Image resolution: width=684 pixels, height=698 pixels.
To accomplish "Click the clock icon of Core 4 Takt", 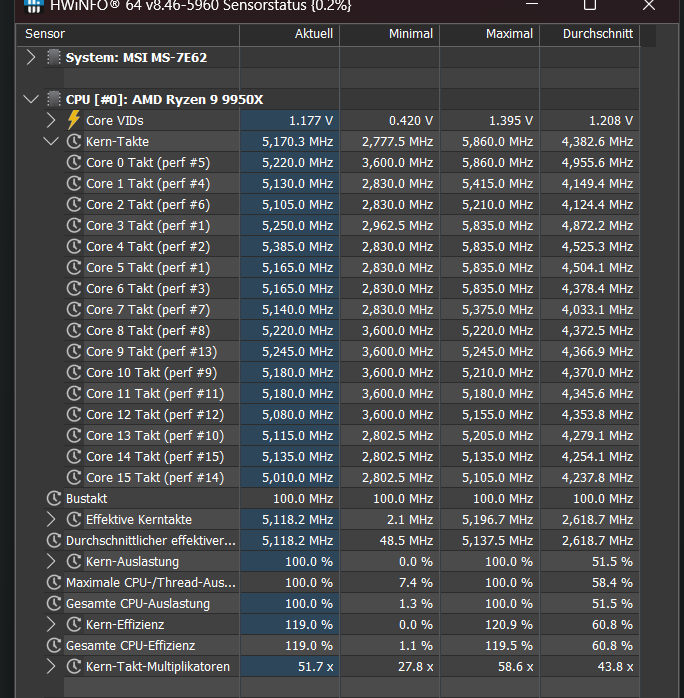I will 73,247.
